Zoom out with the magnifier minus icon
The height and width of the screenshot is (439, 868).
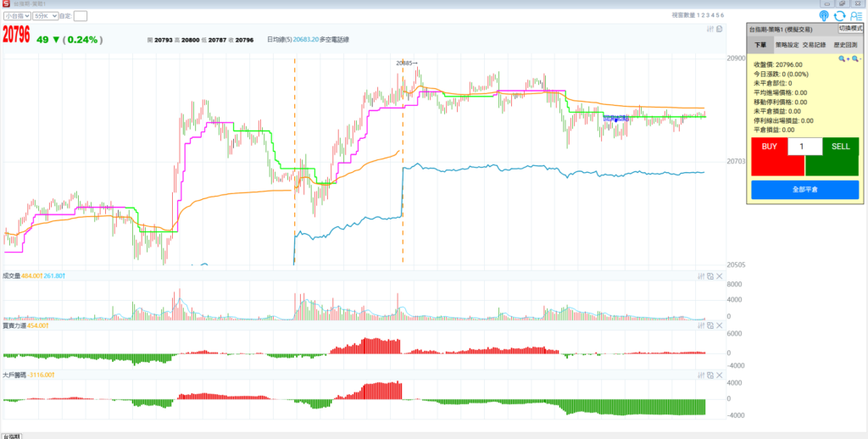click(856, 58)
